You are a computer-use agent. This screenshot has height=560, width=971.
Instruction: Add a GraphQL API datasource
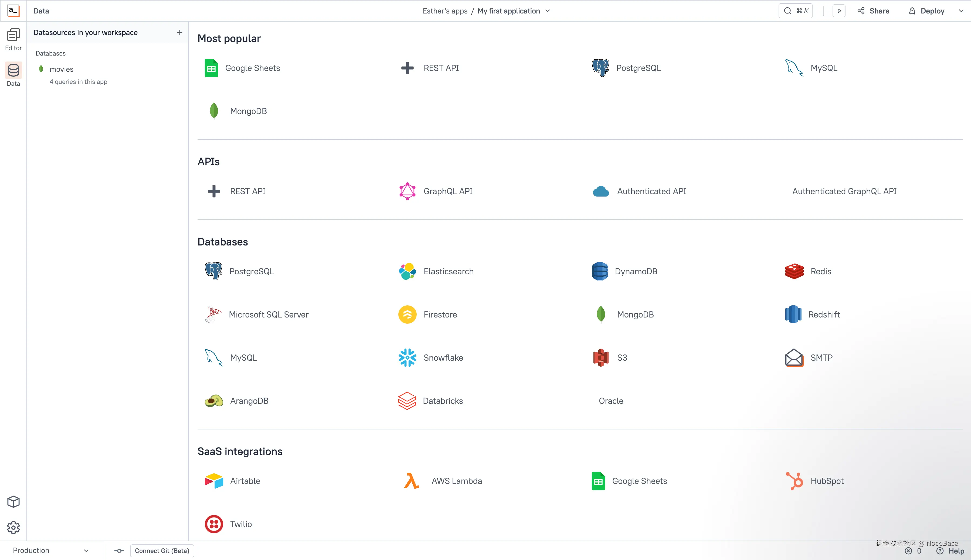click(x=448, y=191)
